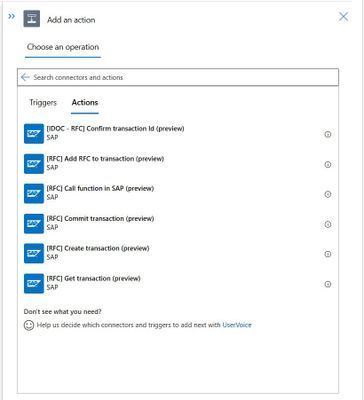Show info for Get transaction action
The image size is (364, 400).
tap(328, 284)
